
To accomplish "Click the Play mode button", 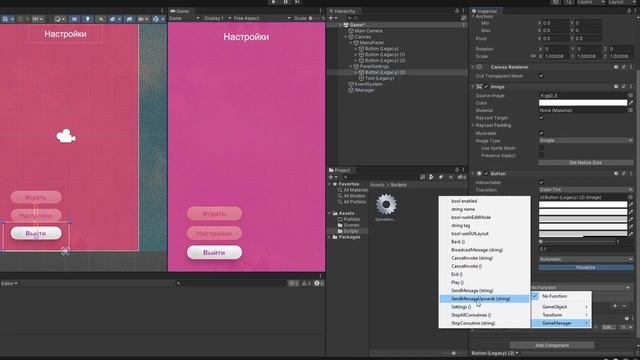I will (x=273, y=2).
